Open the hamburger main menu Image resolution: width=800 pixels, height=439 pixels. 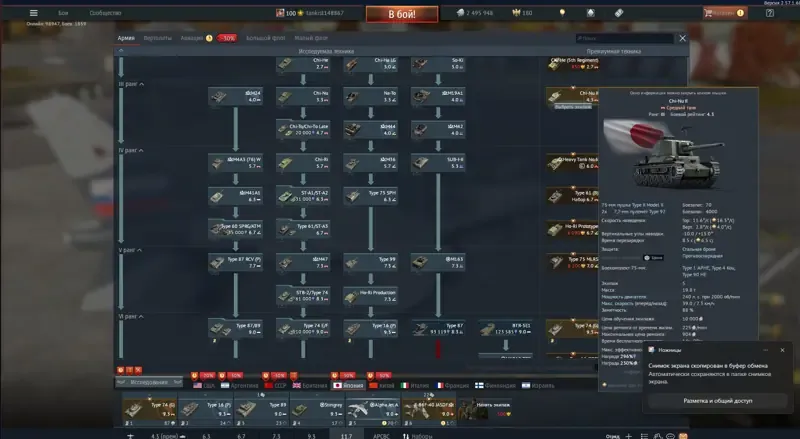point(34,13)
